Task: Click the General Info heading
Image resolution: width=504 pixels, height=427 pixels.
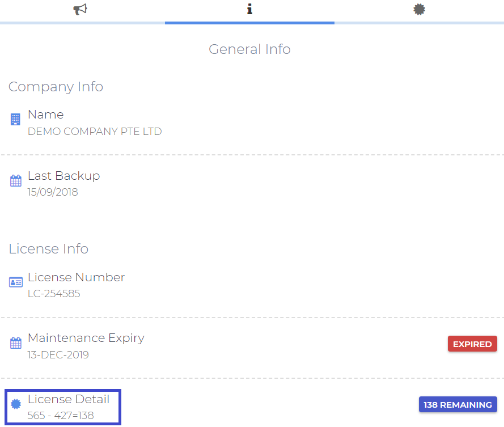Action: pyautogui.click(x=249, y=49)
